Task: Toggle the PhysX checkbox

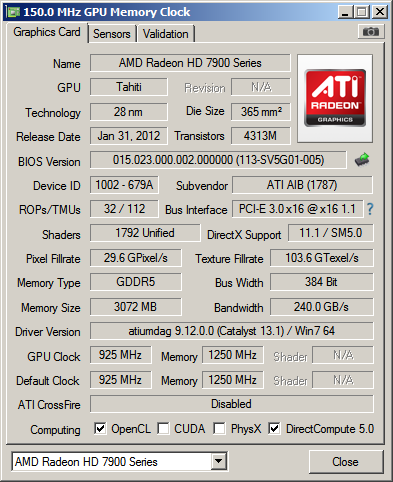Action: (219, 428)
